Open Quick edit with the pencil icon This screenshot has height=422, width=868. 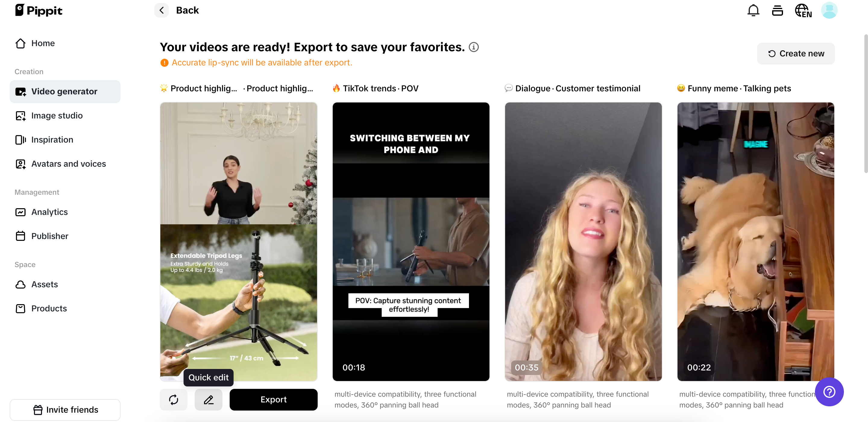(208, 399)
